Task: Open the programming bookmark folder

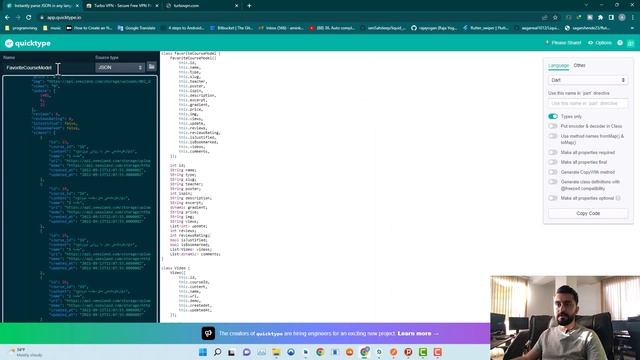Action: click(21, 28)
